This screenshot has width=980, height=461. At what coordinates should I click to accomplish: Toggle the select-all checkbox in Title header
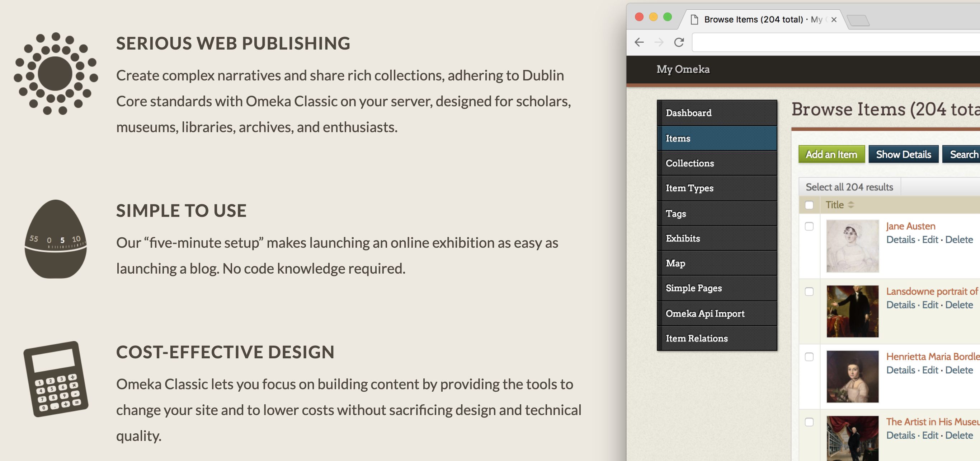[x=809, y=205]
